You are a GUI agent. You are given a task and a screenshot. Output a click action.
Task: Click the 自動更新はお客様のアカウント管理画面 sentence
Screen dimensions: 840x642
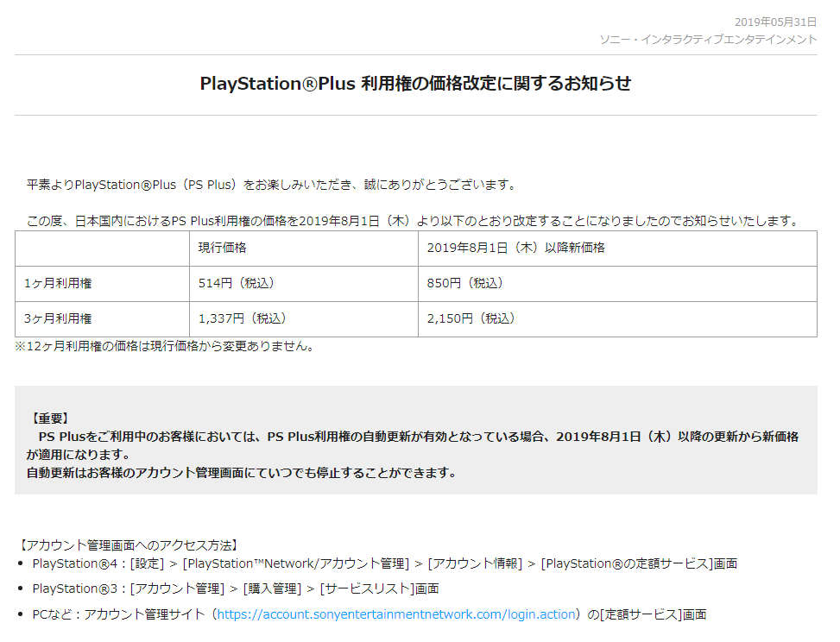242,473
